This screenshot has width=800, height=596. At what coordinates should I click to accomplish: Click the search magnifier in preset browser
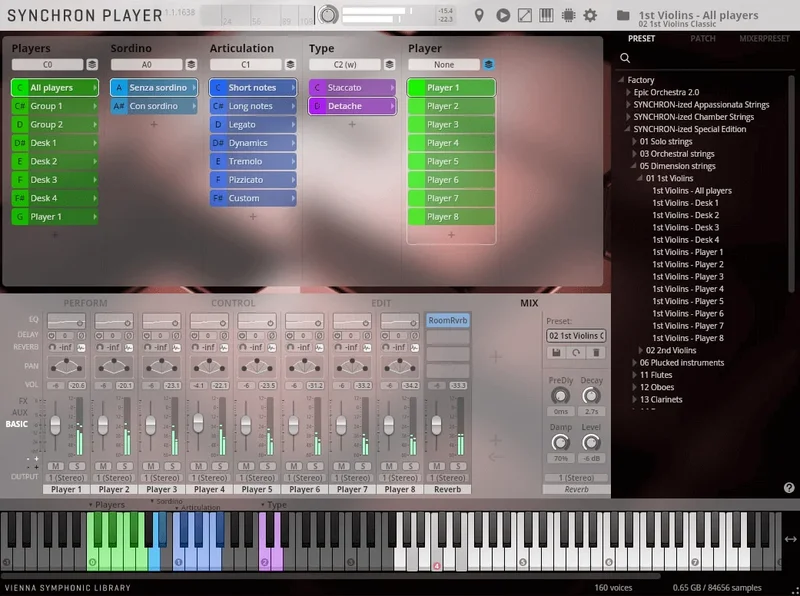(x=625, y=58)
